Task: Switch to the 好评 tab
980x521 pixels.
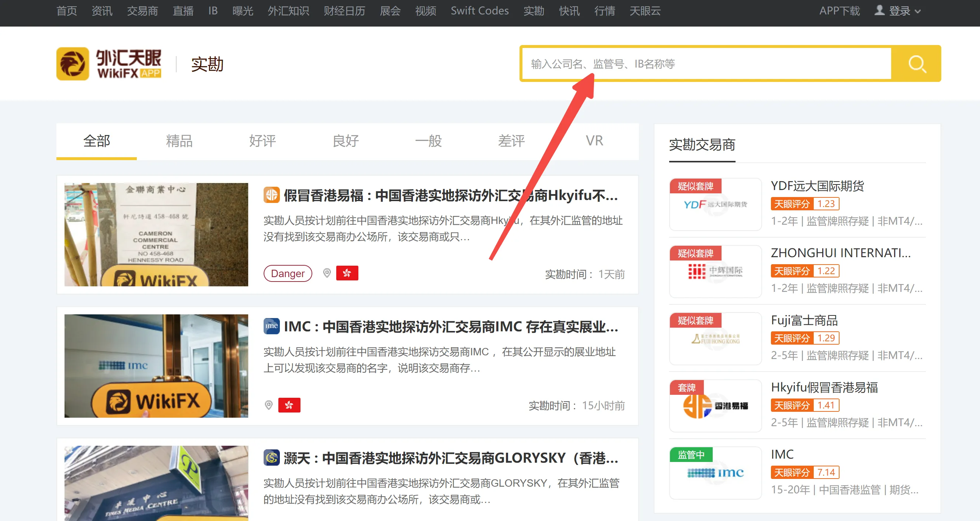Action: pos(263,141)
